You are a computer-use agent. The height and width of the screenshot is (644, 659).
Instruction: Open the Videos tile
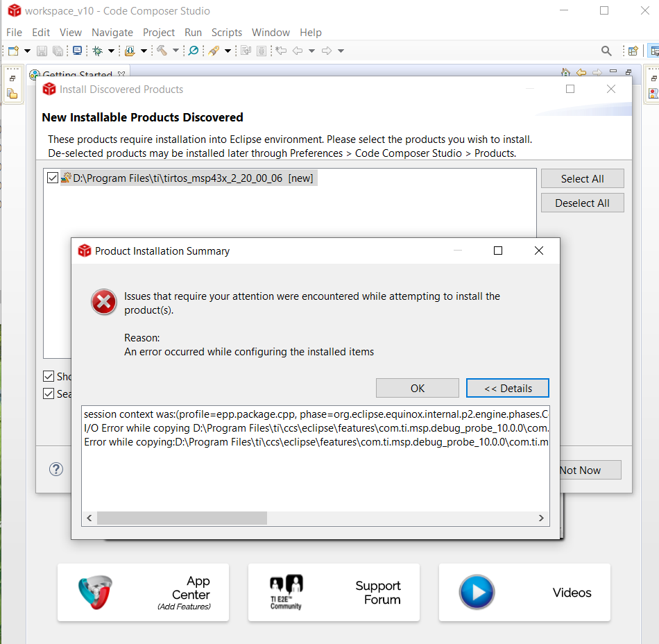click(x=524, y=592)
